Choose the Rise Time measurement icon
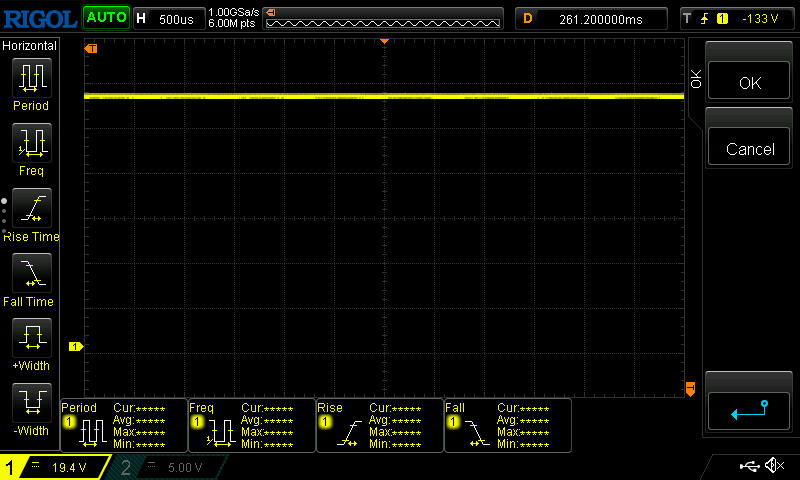 (x=30, y=210)
